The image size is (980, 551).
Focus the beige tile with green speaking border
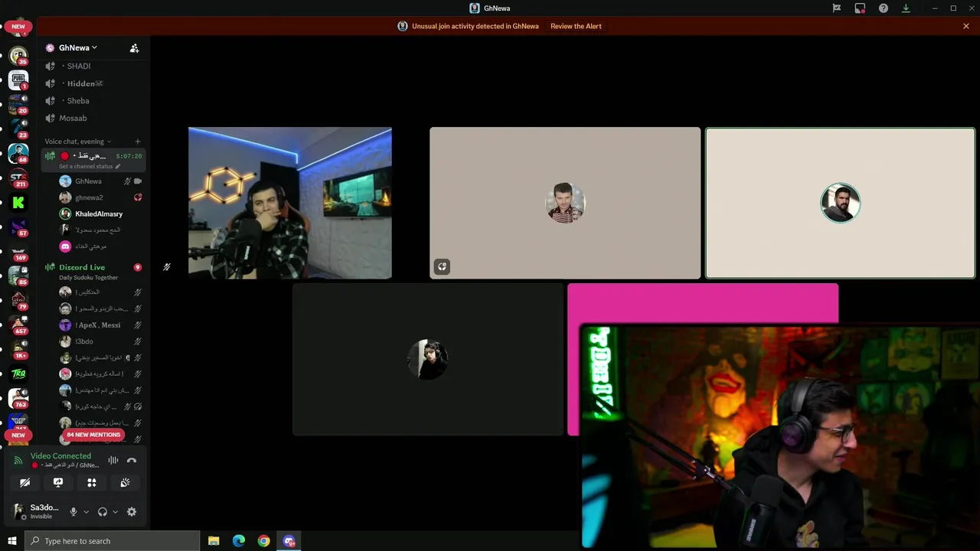click(840, 203)
